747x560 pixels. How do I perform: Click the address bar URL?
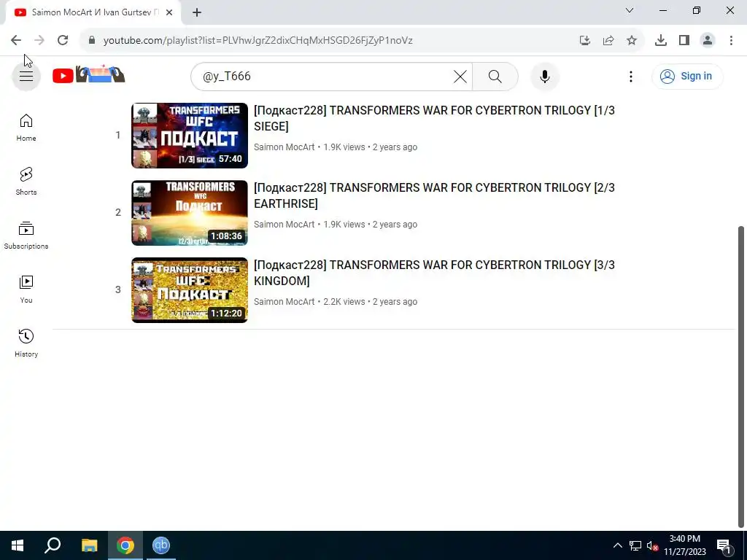coord(258,41)
